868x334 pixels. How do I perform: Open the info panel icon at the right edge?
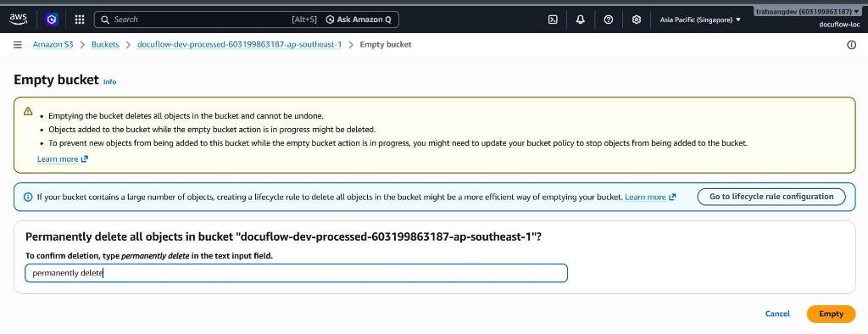point(851,45)
